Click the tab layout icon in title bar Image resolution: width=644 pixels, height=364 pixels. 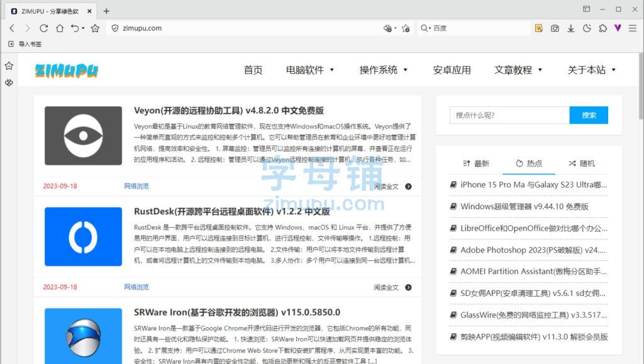(x=587, y=9)
